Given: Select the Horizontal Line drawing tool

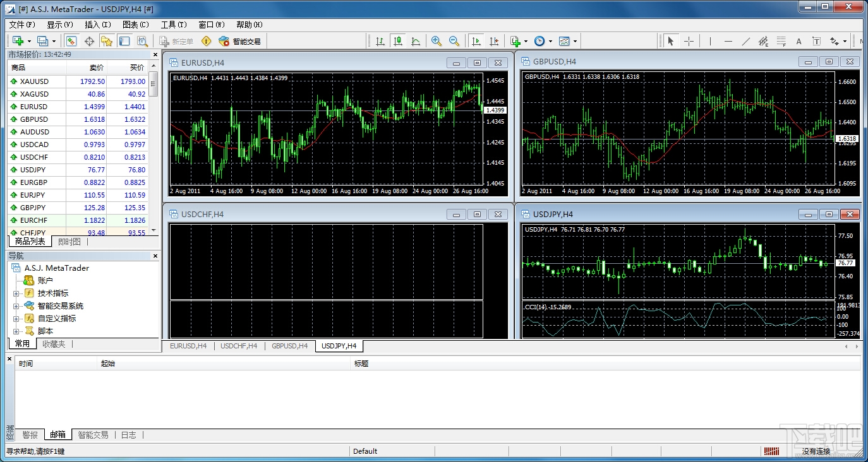Looking at the screenshot, I should pyautogui.click(x=728, y=41).
